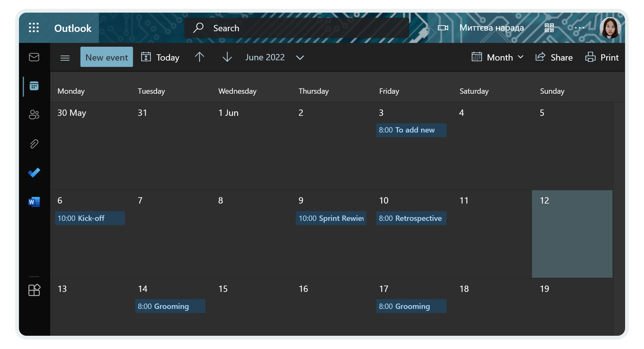Open the app launcher grid
This screenshot has height=349, width=644.
(33, 28)
